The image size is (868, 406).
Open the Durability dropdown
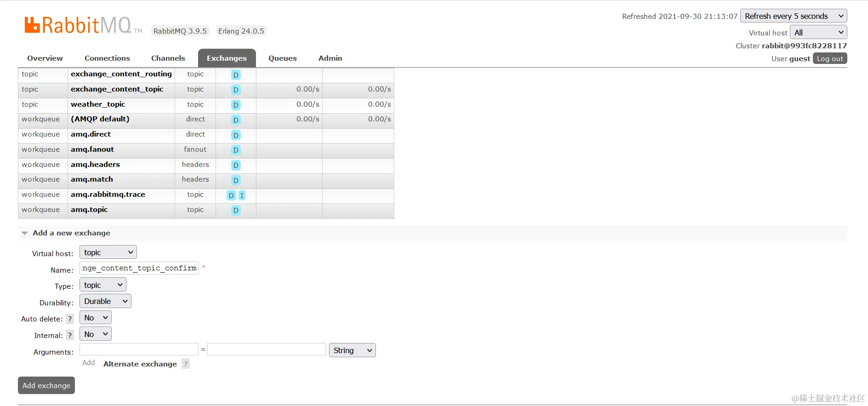click(105, 301)
